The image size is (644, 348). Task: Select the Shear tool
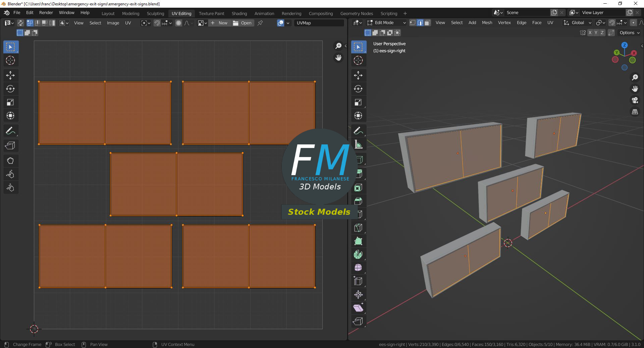[x=358, y=308]
